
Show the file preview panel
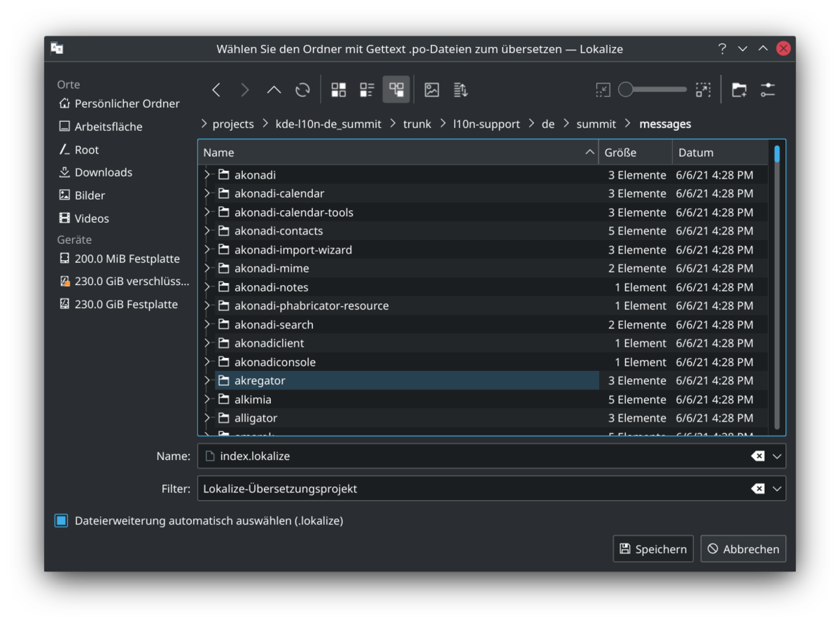432,90
